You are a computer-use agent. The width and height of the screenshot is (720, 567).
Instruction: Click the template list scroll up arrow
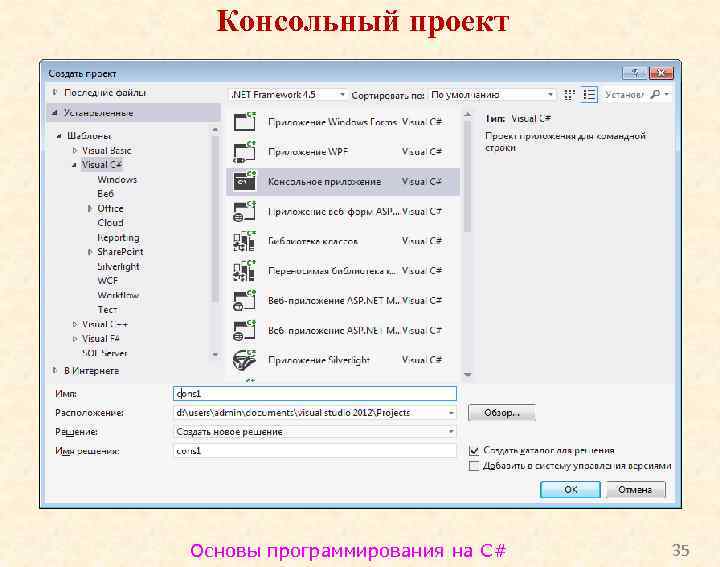point(467,114)
